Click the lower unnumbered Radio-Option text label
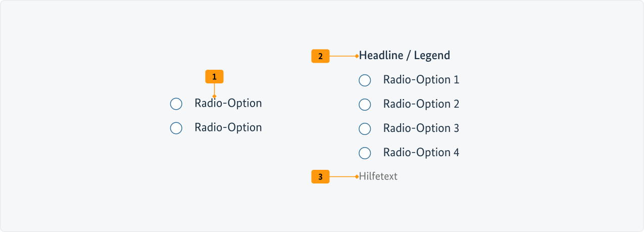 (228, 128)
